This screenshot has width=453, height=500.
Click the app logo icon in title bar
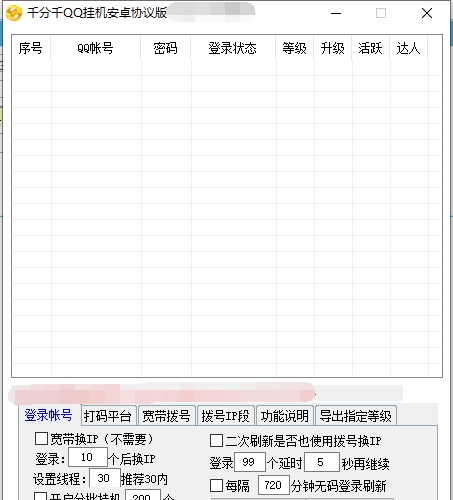pos(14,13)
